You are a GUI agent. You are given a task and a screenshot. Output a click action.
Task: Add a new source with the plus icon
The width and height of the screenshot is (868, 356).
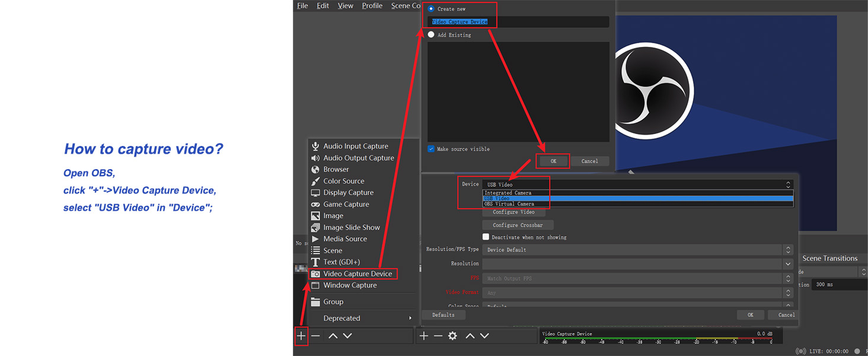[423, 336]
